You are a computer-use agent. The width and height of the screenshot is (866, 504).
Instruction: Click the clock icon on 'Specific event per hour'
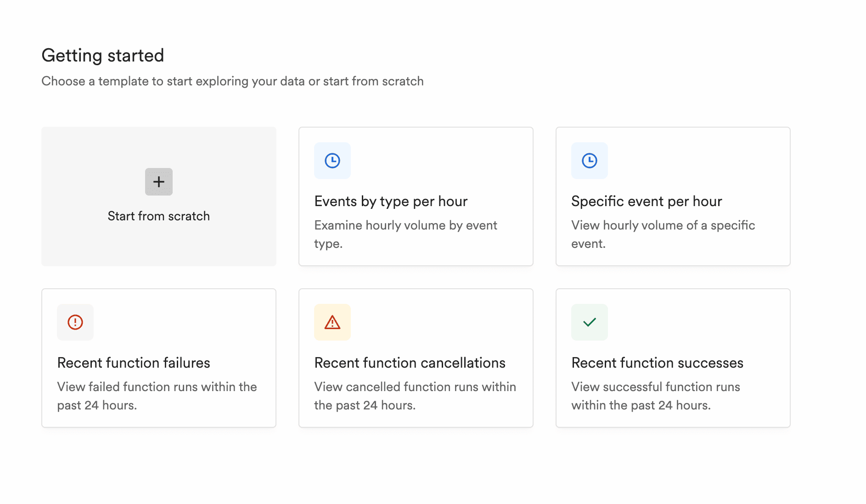pyautogui.click(x=589, y=161)
